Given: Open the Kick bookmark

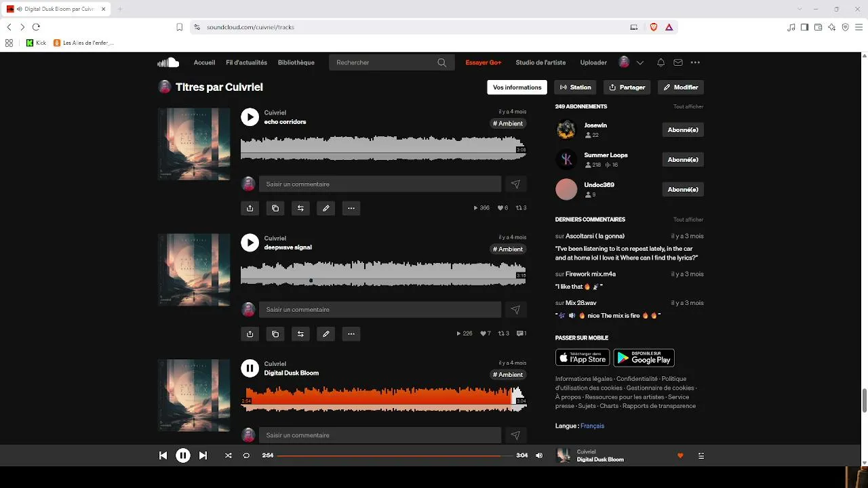Looking at the screenshot, I should [36, 43].
